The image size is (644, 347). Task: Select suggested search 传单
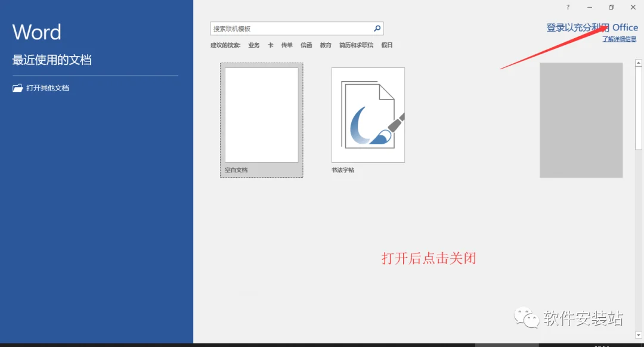tap(287, 45)
